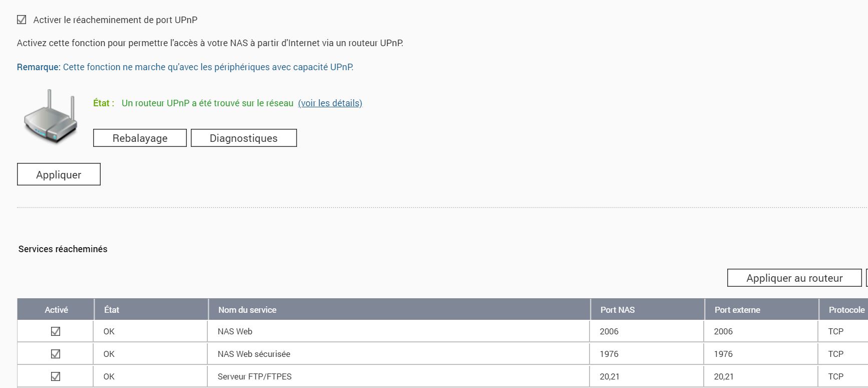Uncheck the NAS Web sécurisée service

pos(56,353)
